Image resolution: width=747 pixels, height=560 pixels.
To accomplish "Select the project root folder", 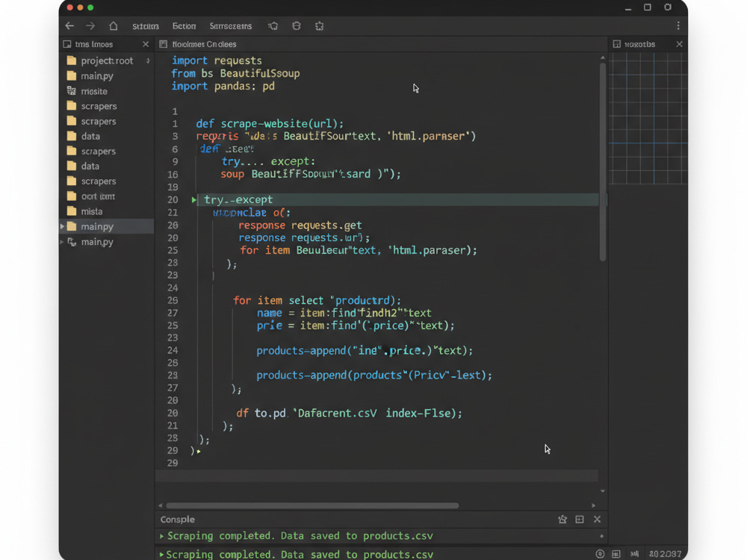I will click(x=107, y=60).
